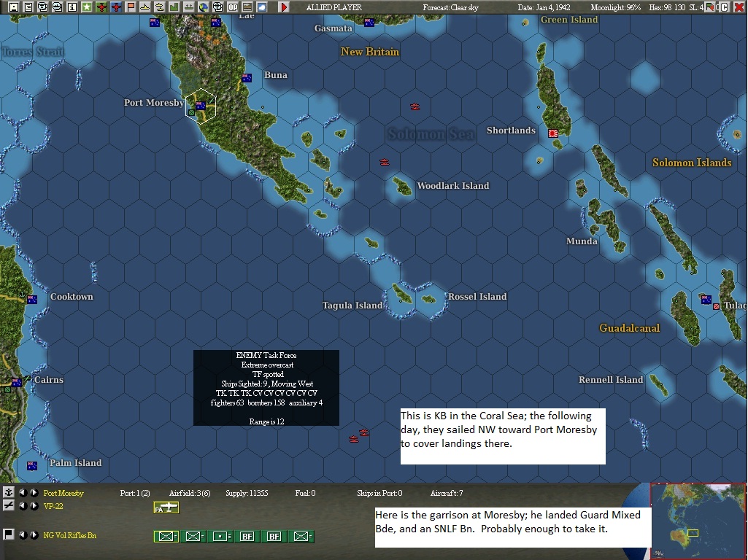Open the info 'i' toolbar icon
The image size is (748, 560).
(x=72, y=7)
